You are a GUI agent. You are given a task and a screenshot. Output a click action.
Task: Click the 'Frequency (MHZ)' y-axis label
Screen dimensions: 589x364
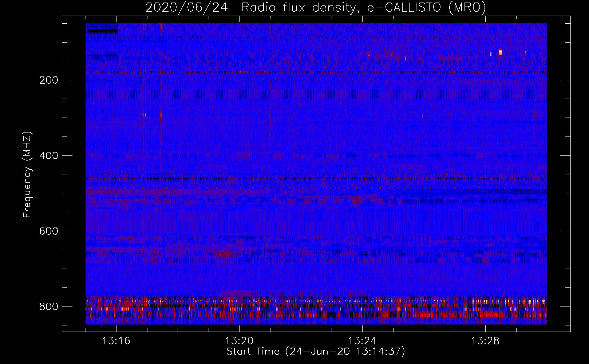27,174
